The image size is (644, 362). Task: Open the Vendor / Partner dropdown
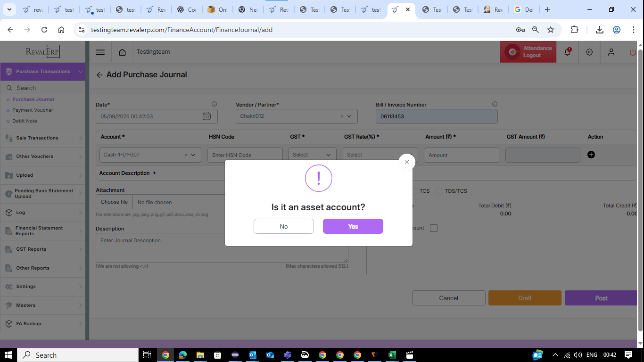[349, 116]
